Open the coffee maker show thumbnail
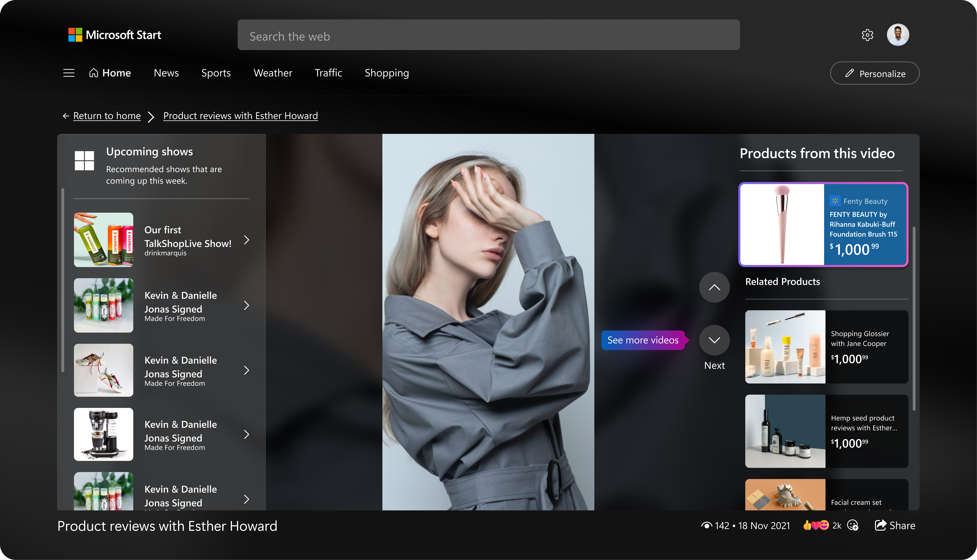Screen dimensions: 977x560 (x=104, y=434)
